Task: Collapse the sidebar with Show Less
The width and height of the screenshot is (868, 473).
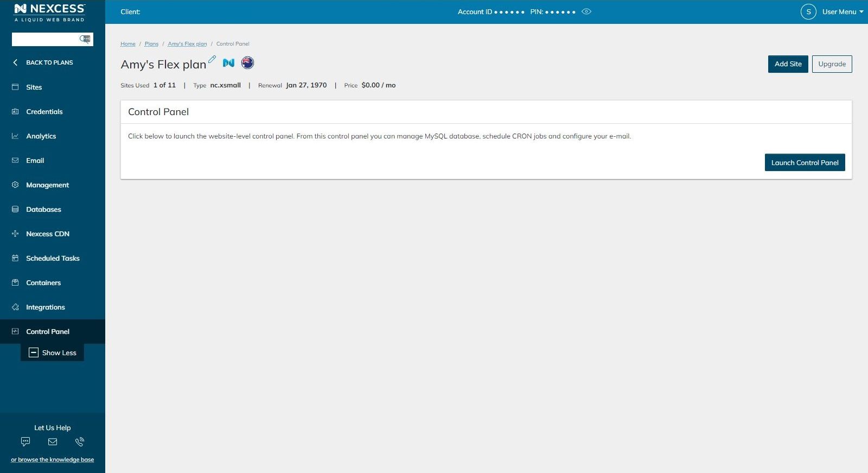Action: [53, 352]
